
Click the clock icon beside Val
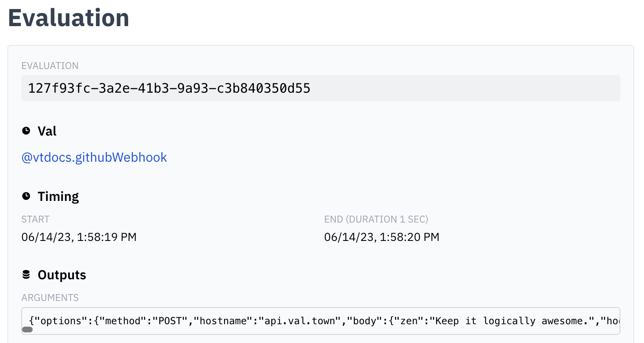pyautogui.click(x=26, y=131)
